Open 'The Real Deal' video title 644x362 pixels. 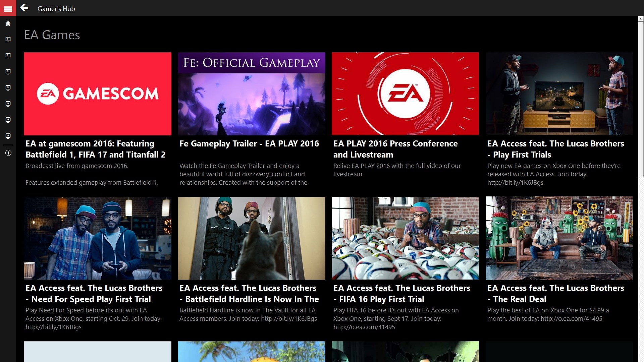555,294
